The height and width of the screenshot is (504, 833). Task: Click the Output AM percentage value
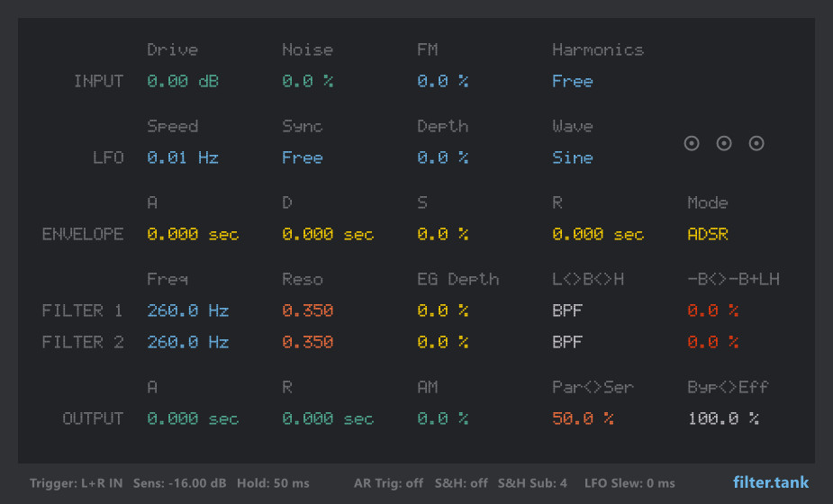(442, 419)
